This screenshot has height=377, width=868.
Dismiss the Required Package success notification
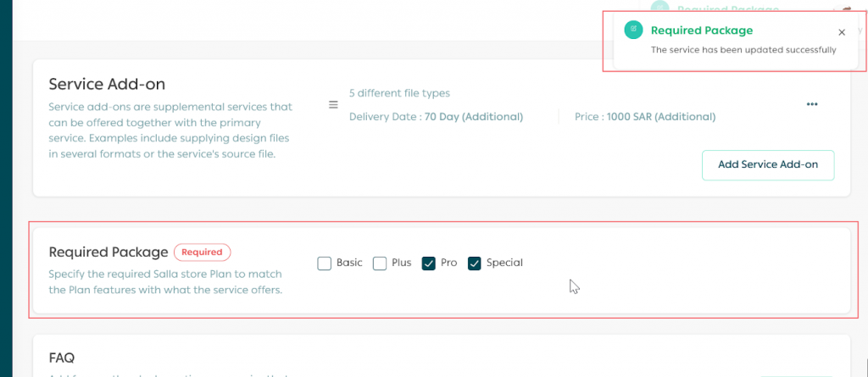[x=841, y=32]
